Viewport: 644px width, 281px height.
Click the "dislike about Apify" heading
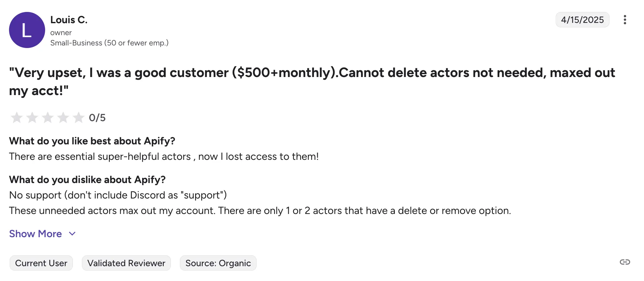coord(87,179)
